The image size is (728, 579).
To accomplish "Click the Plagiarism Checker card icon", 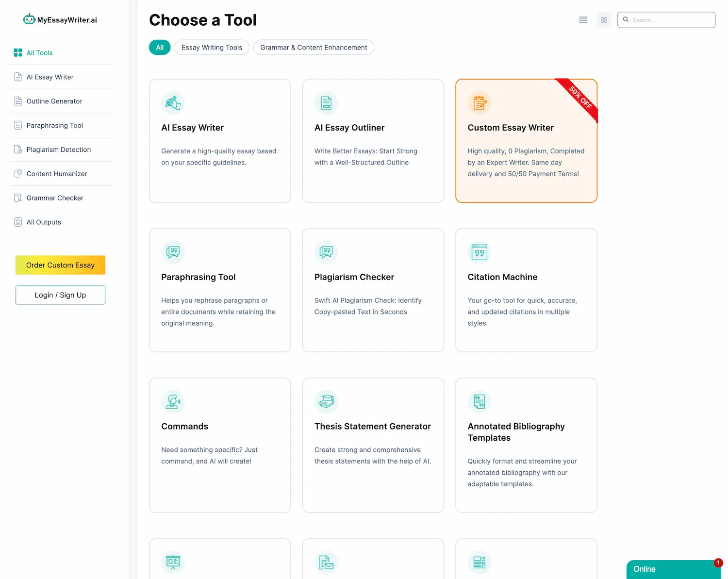I will pos(326,252).
